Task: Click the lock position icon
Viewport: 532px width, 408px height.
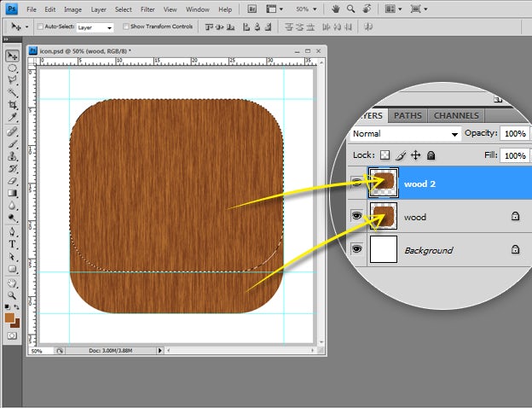Action: [x=415, y=155]
